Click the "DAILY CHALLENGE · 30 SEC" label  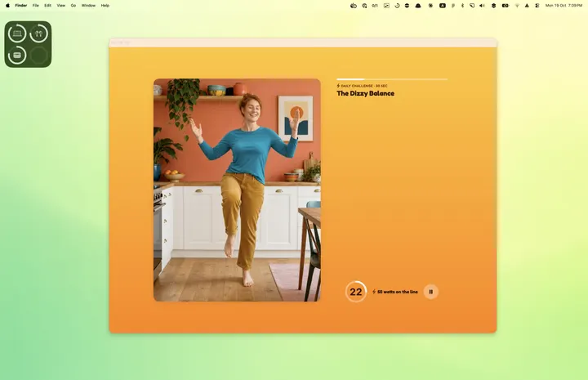tap(363, 86)
